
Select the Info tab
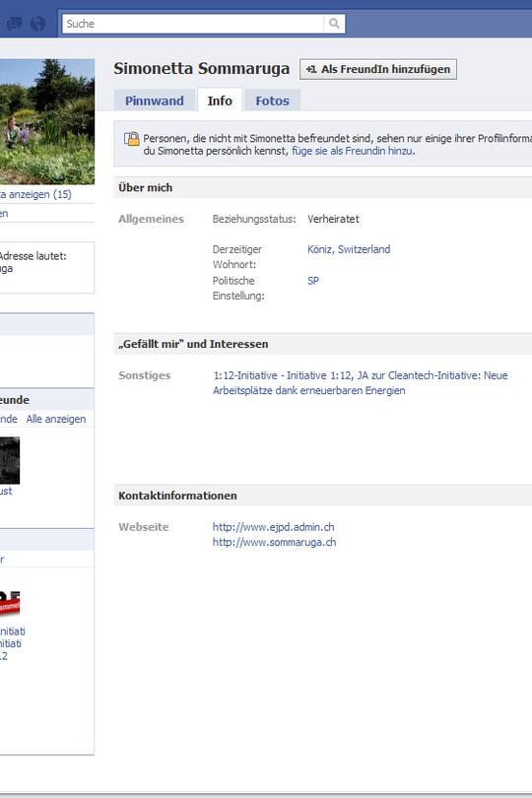tap(220, 100)
